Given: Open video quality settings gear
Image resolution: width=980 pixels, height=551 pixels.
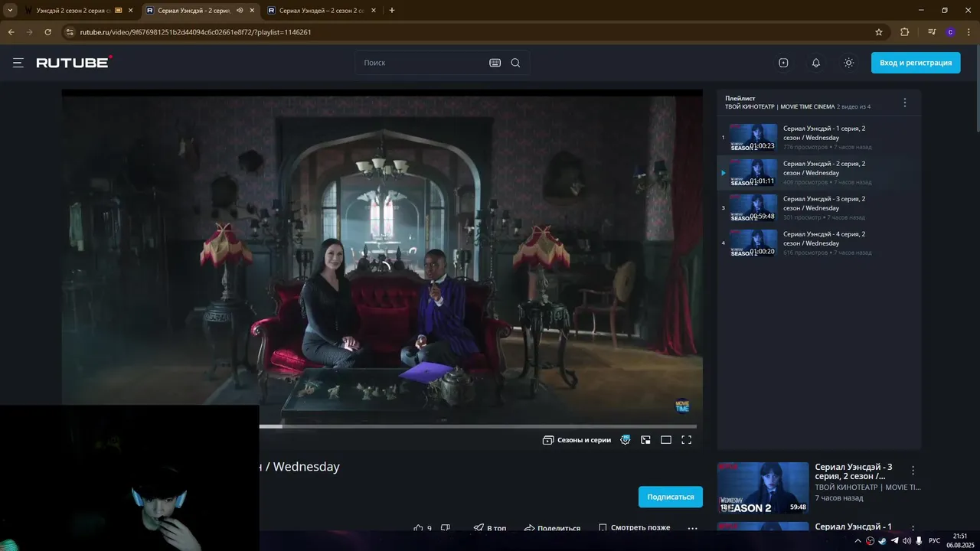Looking at the screenshot, I should click(x=626, y=440).
